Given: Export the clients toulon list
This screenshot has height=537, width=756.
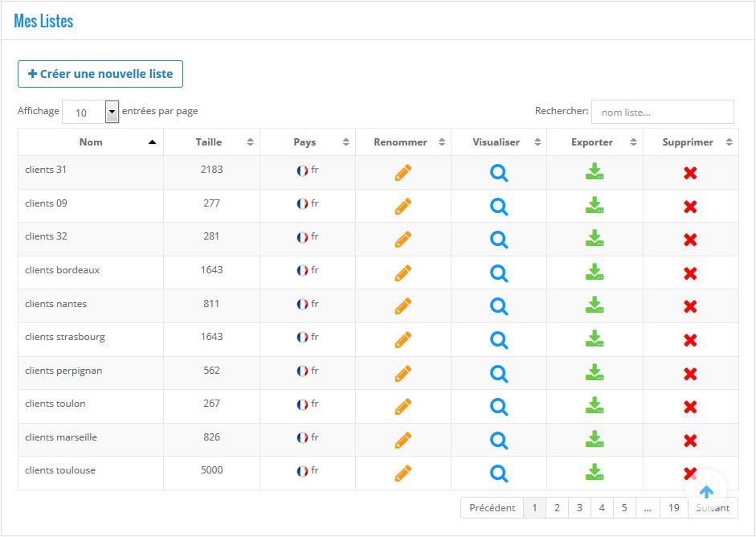Looking at the screenshot, I should point(595,405).
